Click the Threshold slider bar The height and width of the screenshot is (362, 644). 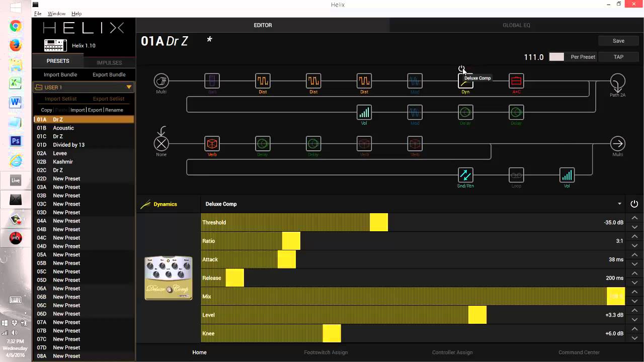click(413, 222)
